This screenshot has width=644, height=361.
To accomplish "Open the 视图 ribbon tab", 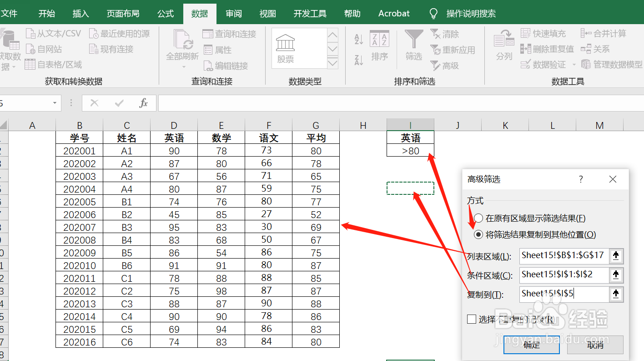I will [268, 14].
